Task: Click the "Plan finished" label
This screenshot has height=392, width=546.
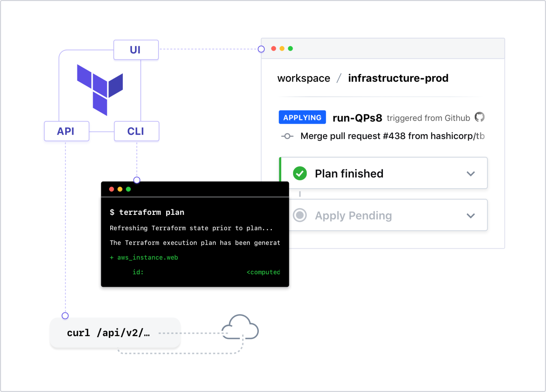Action: click(349, 173)
